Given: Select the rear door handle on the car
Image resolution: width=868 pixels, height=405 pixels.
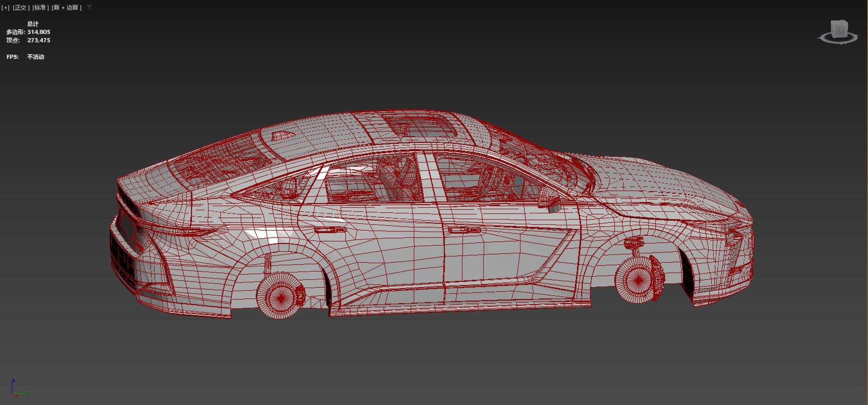Looking at the screenshot, I should coord(330,230).
